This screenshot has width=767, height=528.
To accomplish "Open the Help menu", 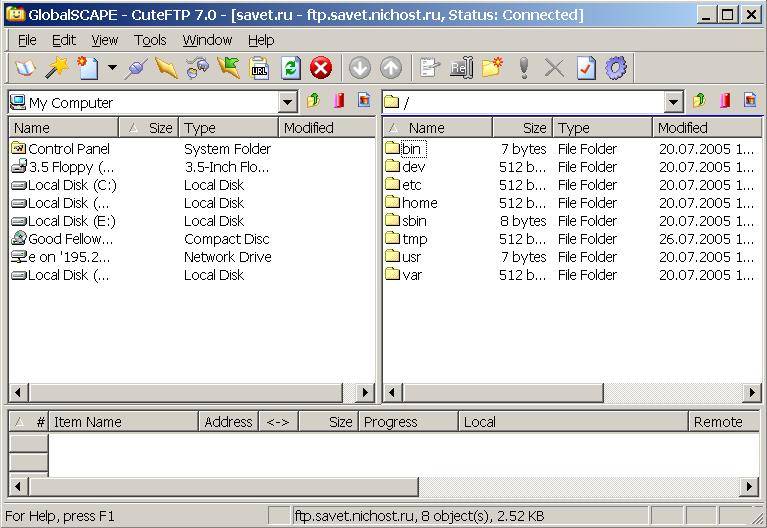I will point(261,40).
